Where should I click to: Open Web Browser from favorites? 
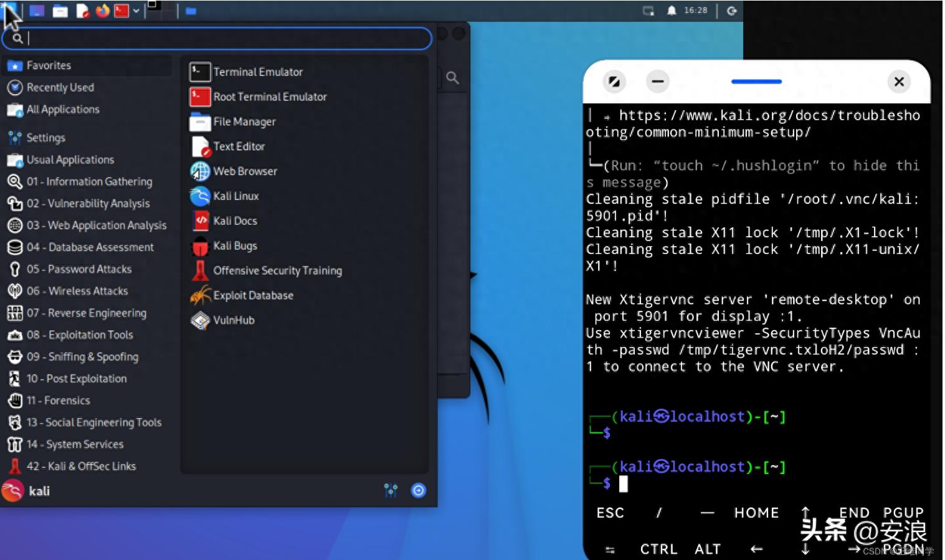244,171
